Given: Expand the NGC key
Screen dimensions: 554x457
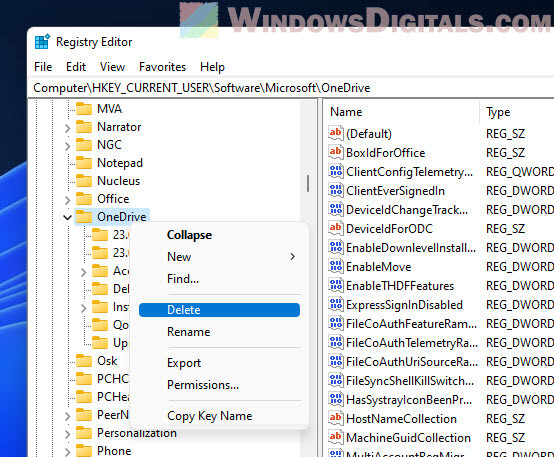Looking at the screenshot, I should click(x=67, y=146).
